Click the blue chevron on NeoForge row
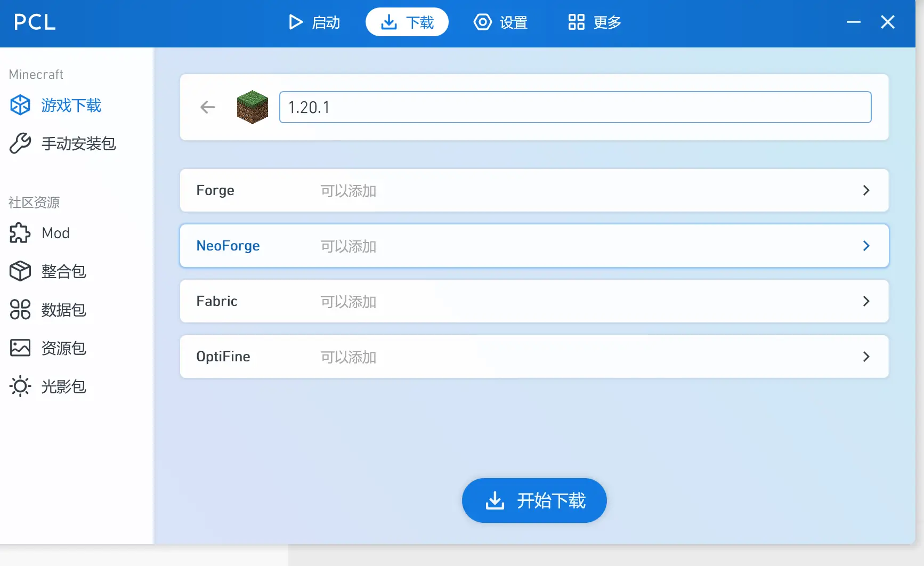Screen dimensions: 924x566 point(866,246)
